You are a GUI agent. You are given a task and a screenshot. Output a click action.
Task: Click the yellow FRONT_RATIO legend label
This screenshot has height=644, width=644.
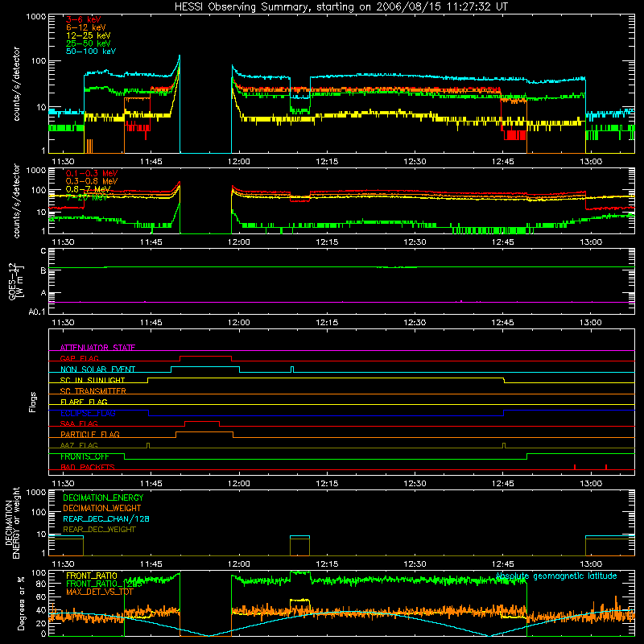pyautogui.click(x=92, y=576)
